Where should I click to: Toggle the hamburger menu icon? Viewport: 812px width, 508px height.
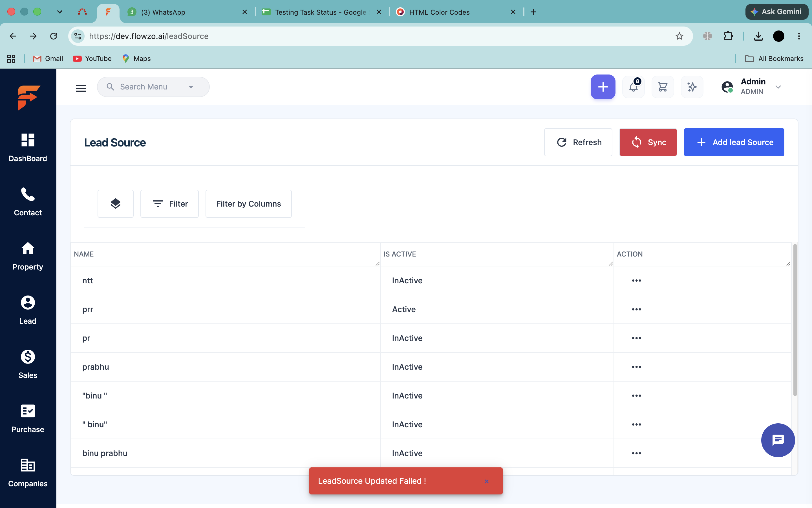tap(81, 88)
